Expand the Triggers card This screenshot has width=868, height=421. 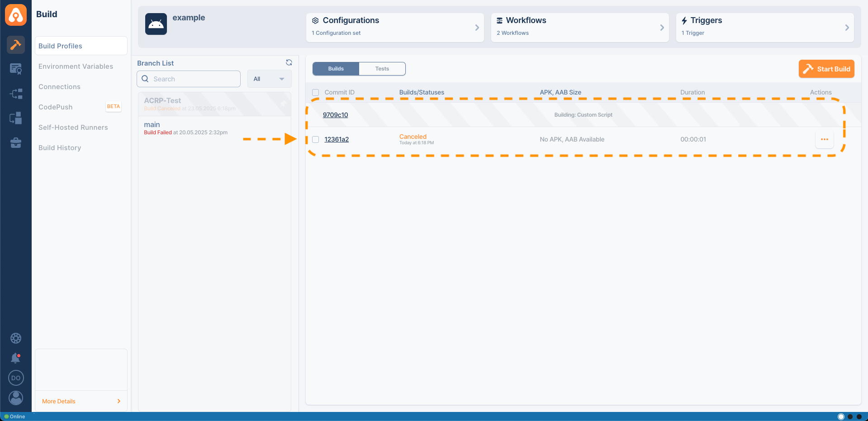(x=846, y=28)
